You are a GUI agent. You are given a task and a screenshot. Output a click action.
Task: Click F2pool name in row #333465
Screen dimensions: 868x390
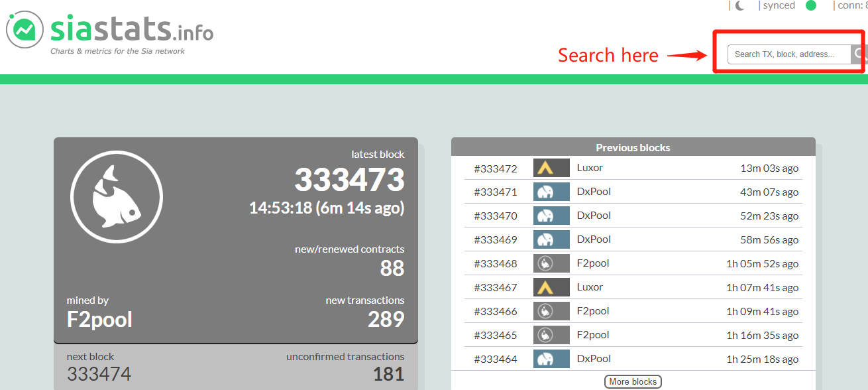[x=593, y=335]
